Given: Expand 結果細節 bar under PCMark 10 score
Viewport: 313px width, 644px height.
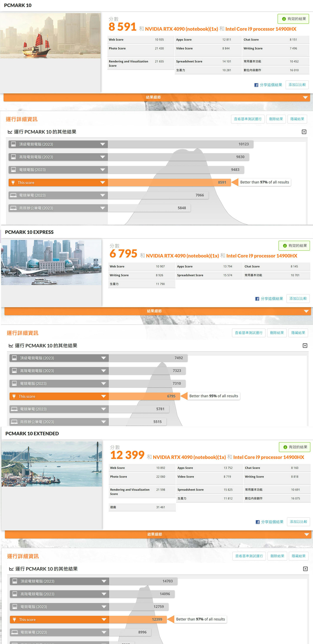Looking at the screenshot, I should (157, 97).
